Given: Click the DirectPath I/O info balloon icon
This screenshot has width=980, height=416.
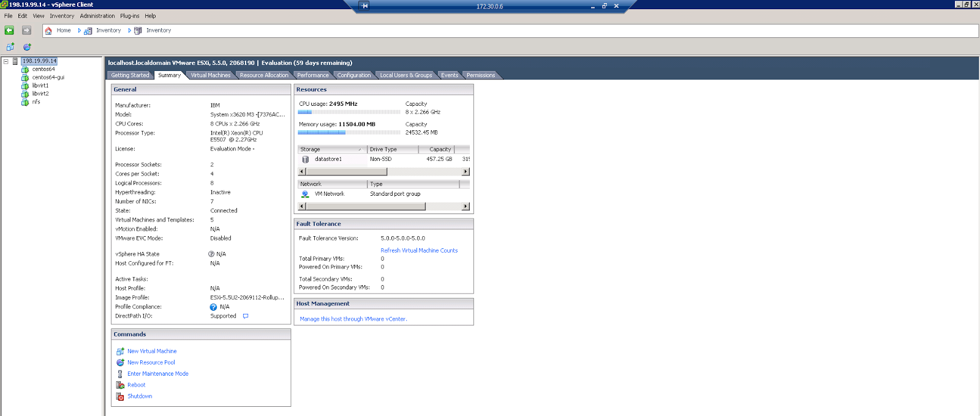Looking at the screenshot, I should (x=246, y=316).
